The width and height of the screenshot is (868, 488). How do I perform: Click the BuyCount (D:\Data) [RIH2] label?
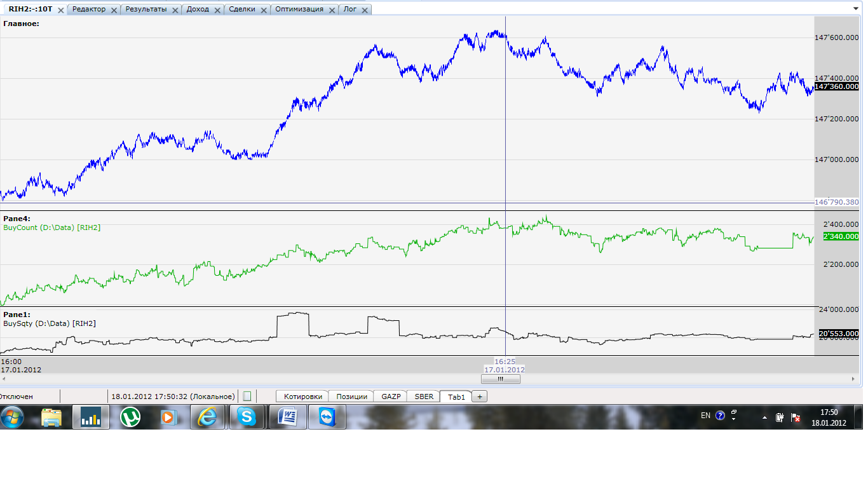tap(52, 227)
